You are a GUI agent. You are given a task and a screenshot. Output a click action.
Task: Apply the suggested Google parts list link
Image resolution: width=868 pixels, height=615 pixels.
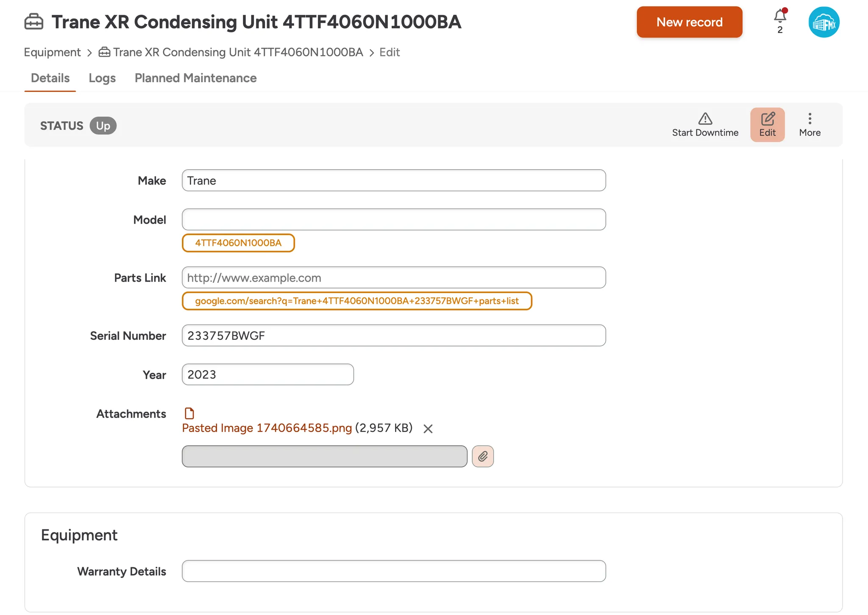tap(356, 301)
